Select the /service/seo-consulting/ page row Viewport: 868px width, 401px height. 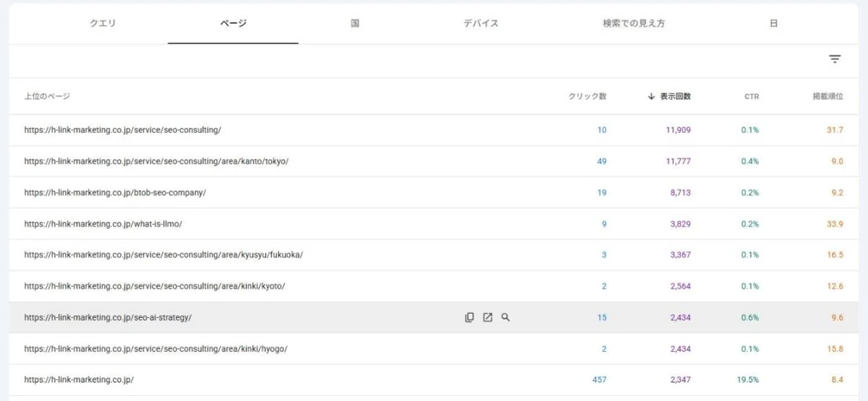pos(434,130)
